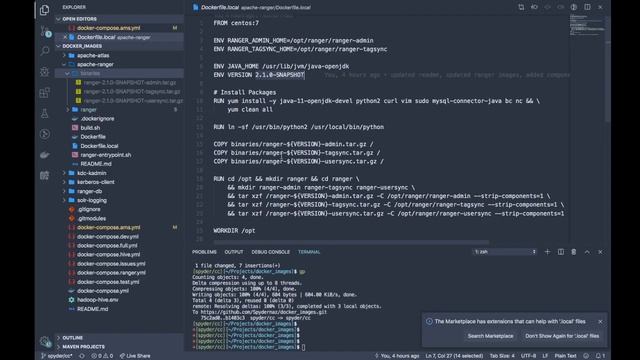Click Don't Show Again for .local files

click(x=562, y=336)
